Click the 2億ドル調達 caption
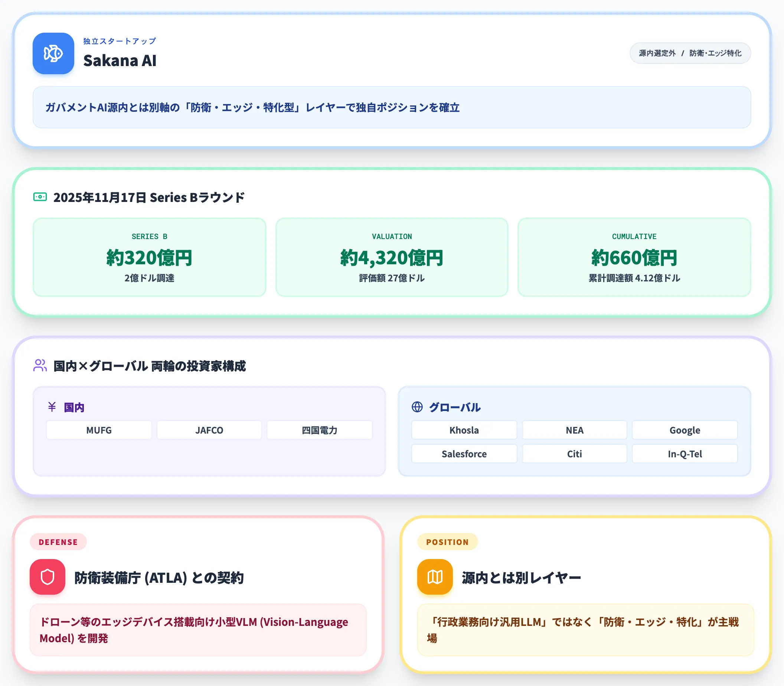The width and height of the screenshot is (784, 686). point(149,278)
